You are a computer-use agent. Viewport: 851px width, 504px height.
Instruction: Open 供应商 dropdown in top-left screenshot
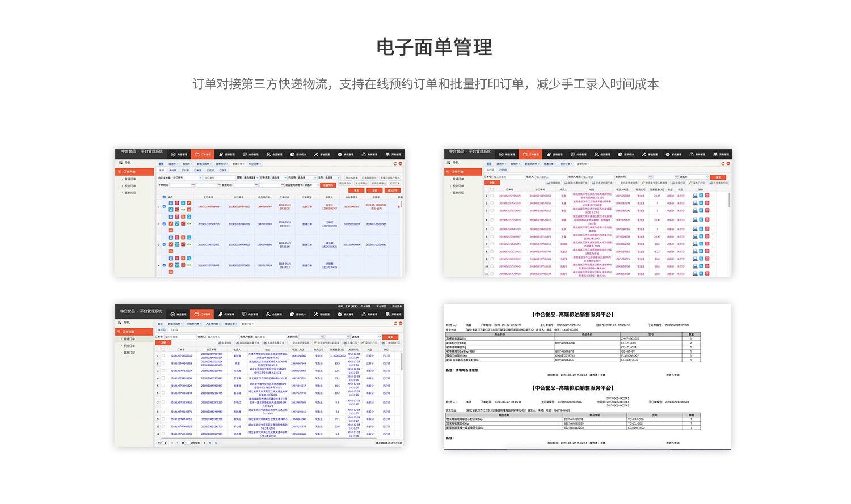point(307,177)
